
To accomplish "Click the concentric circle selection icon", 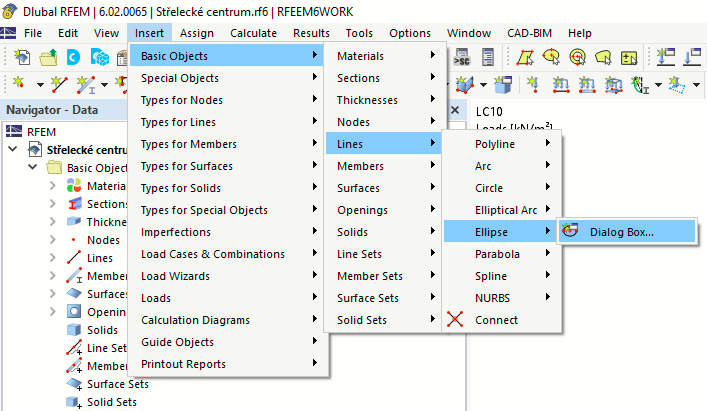I will coord(577,58).
